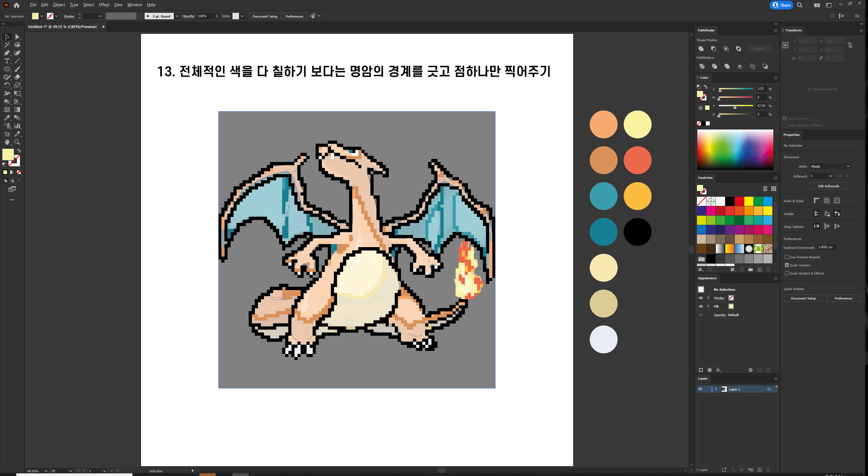Image resolution: width=868 pixels, height=476 pixels.
Task: Click the Home icon
Action: [x=16, y=5]
